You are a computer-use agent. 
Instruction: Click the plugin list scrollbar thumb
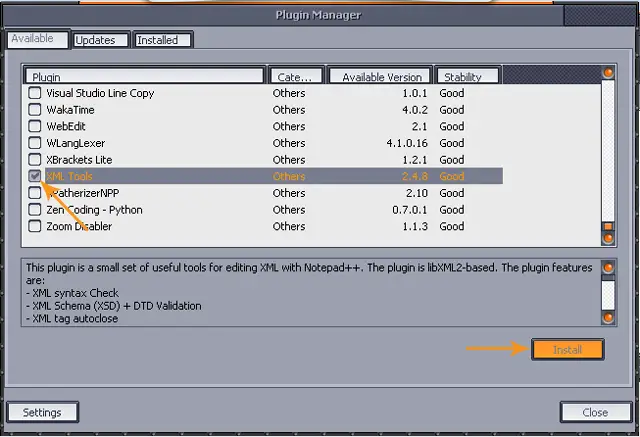click(608, 226)
